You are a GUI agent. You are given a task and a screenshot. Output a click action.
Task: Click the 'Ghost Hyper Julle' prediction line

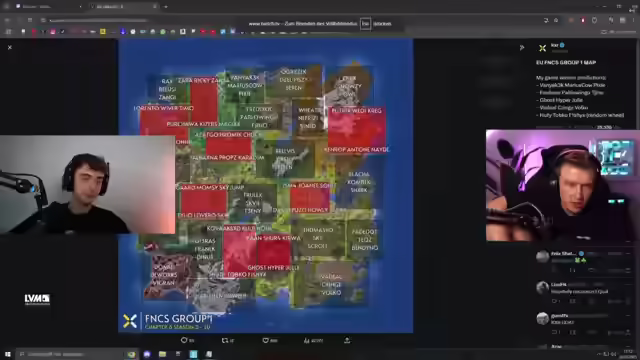pos(561,100)
